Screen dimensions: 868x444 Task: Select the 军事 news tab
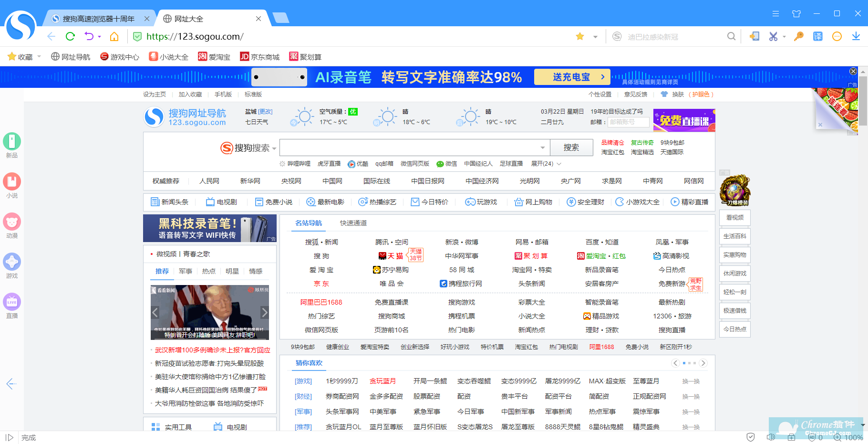pos(186,271)
